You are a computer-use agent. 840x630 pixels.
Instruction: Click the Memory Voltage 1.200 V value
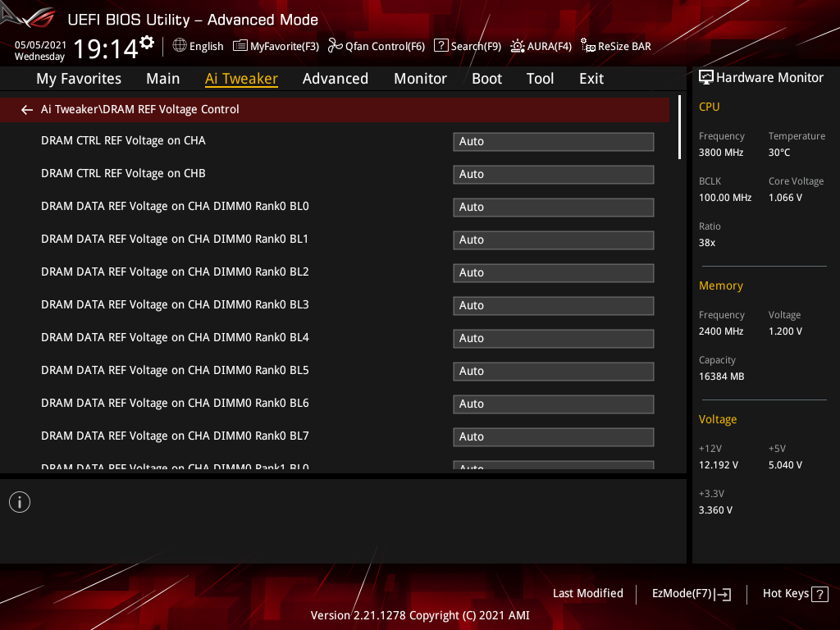785,331
